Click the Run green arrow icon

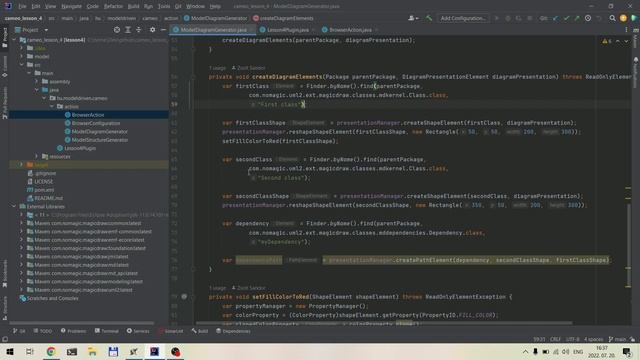tap(496, 18)
